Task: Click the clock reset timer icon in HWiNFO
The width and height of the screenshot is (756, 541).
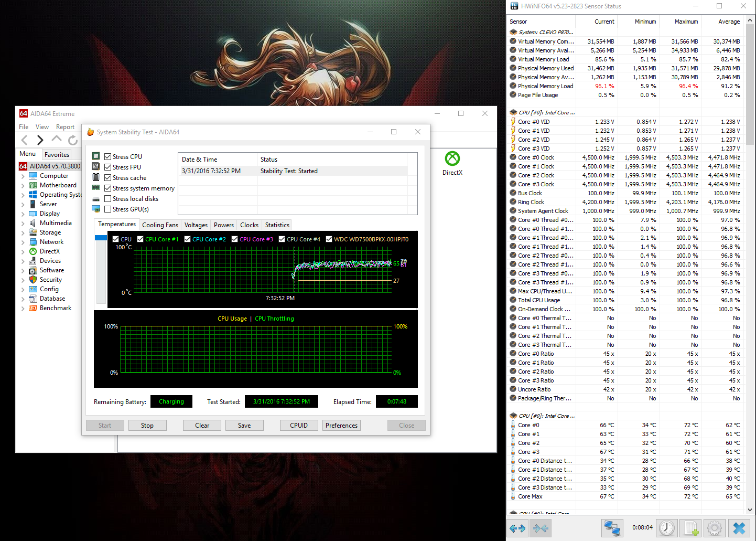Action: pyautogui.click(x=667, y=528)
